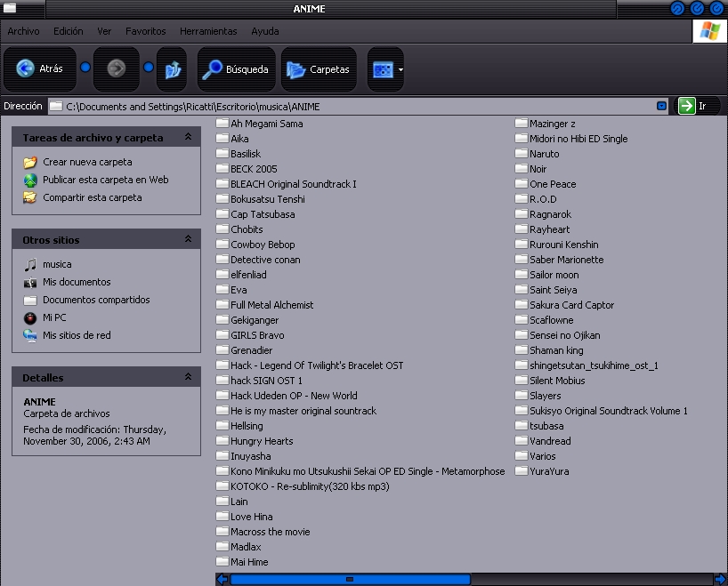Toggle the Carpetas folder tree pane
728x586 pixels.
click(x=319, y=68)
